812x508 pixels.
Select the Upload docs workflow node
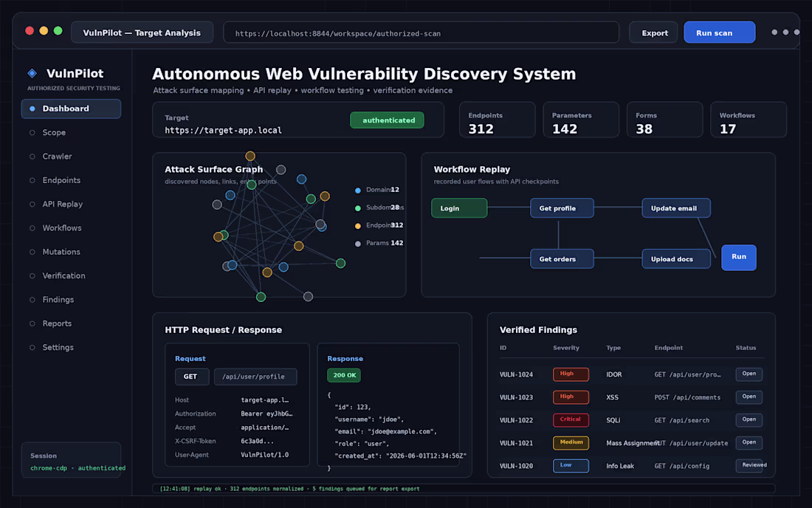[675, 259]
